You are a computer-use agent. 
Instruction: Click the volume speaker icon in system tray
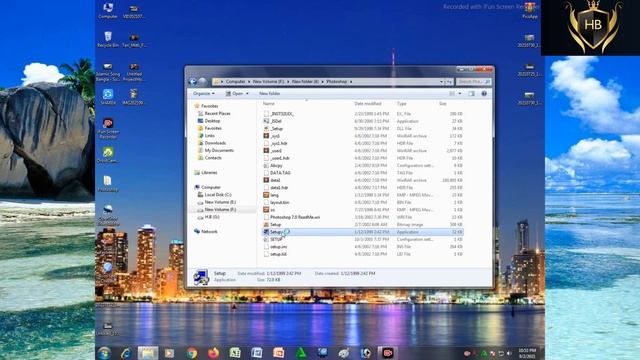[509, 353]
